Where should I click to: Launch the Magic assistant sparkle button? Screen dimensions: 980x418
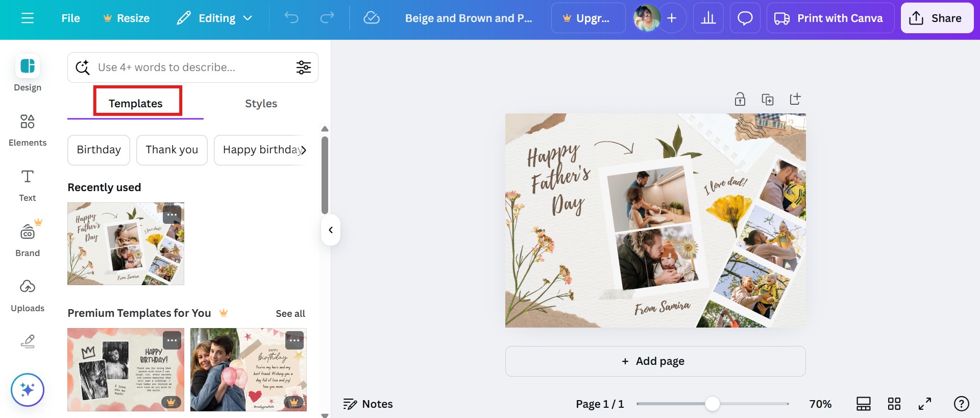click(28, 390)
